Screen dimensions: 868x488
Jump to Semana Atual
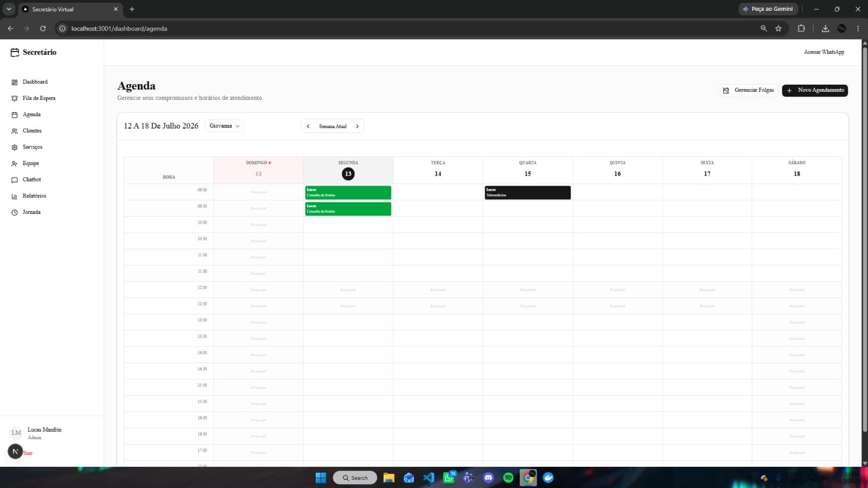pyautogui.click(x=333, y=126)
